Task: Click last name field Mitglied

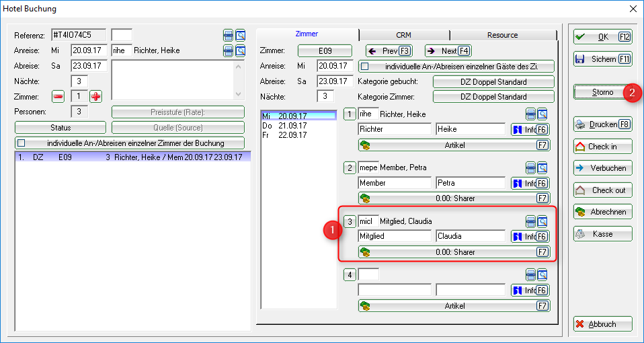Action: (x=395, y=236)
